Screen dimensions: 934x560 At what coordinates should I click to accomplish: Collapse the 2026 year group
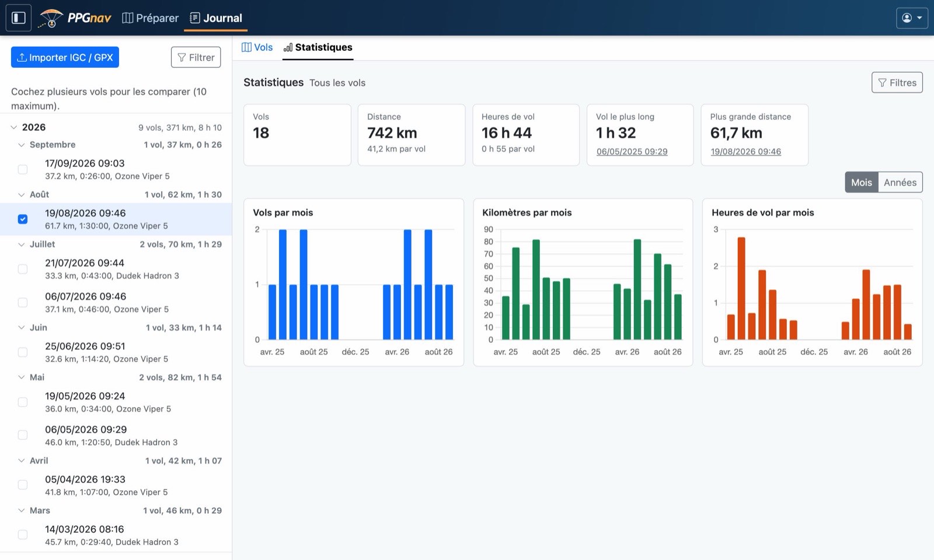tap(14, 127)
